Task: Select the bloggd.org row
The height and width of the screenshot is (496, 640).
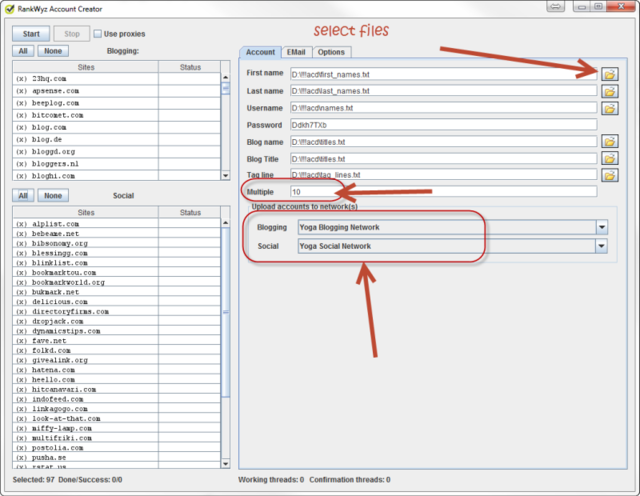Action: (116, 151)
